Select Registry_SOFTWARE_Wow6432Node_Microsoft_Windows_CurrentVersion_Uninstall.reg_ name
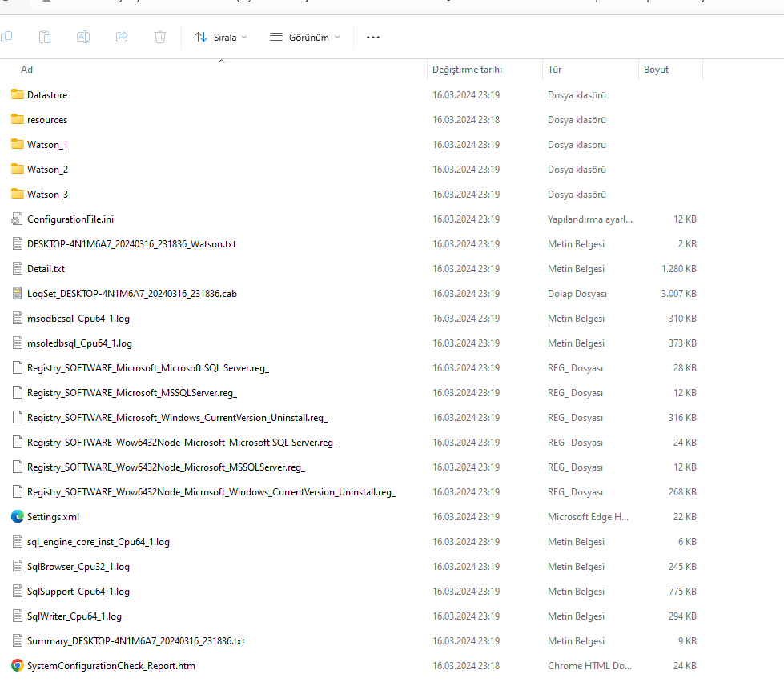 [x=211, y=492]
